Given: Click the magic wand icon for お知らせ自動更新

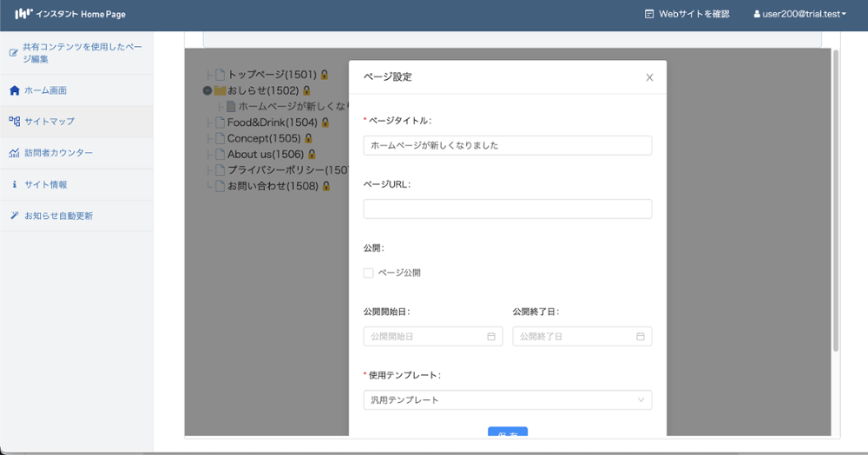Looking at the screenshot, I should point(14,215).
